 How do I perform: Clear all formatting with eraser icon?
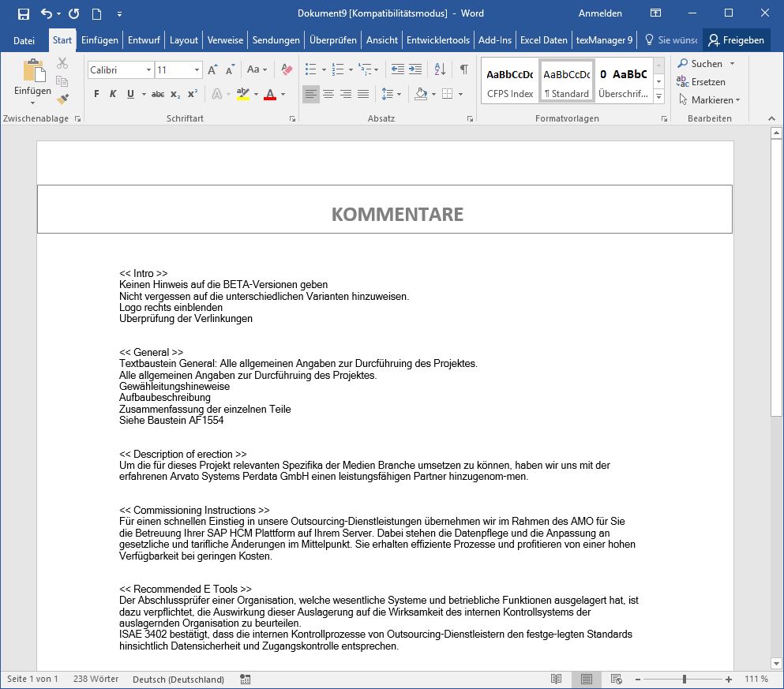pyautogui.click(x=287, y=69)
